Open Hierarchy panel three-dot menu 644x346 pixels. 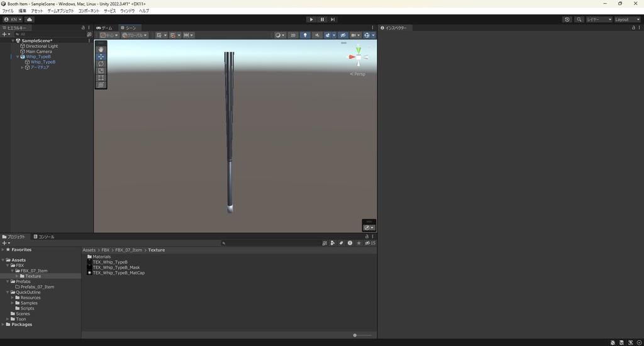pyautogui.click(x=89, y=28)
